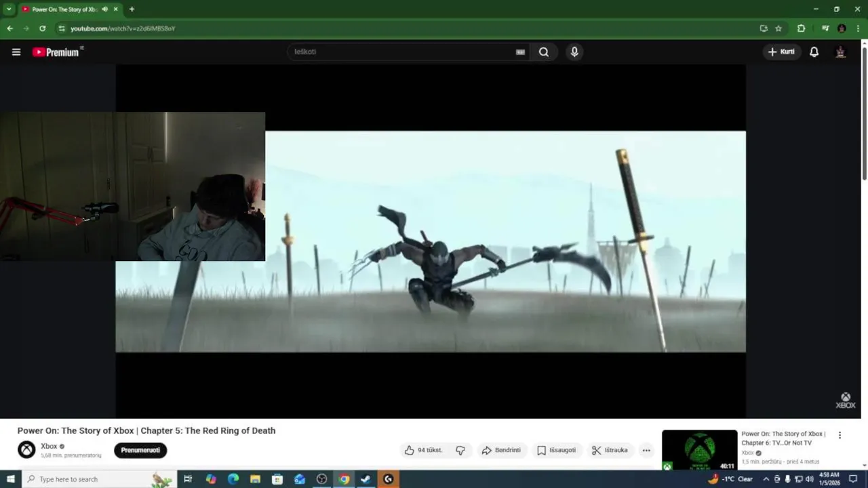Click the video player frame
This screenshot has height=488, width=868.
431,241
